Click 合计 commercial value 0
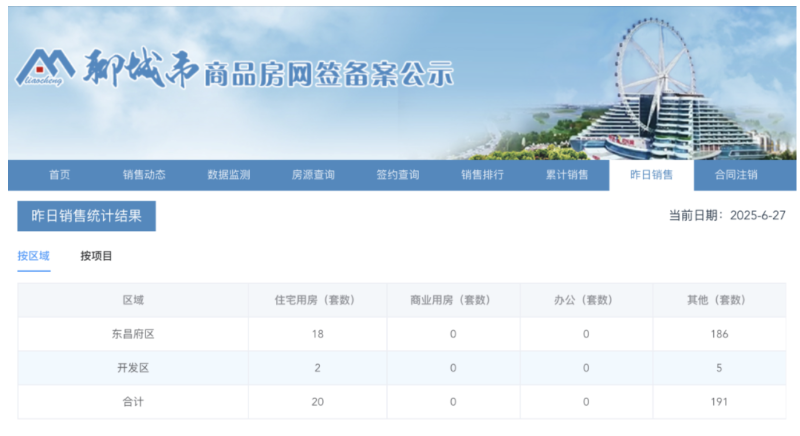The height and width of the screenshot is (436, 800). (453, 402)
